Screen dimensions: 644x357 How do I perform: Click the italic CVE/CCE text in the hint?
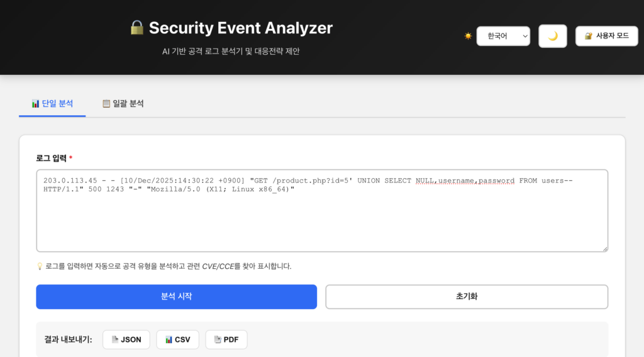(x=218, y=266)
